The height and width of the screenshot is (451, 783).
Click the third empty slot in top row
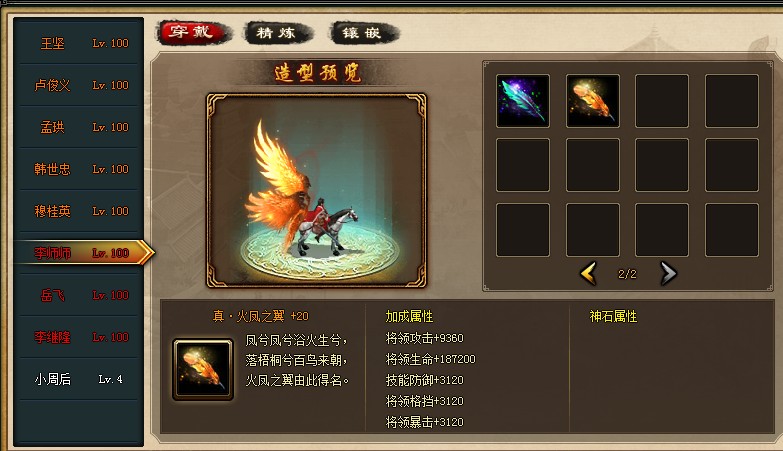pyautogui.click(x=662, y=101)
